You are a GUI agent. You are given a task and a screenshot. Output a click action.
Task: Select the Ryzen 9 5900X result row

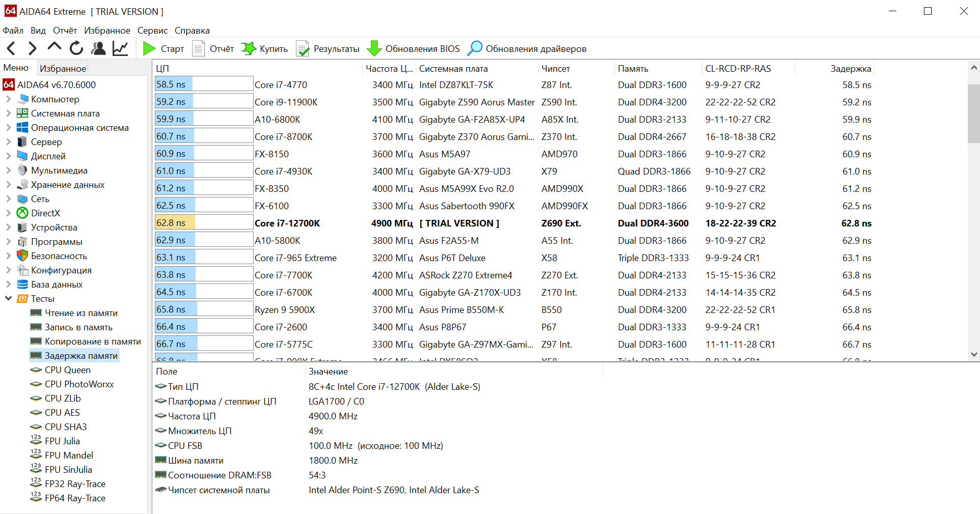pos(513,309)
